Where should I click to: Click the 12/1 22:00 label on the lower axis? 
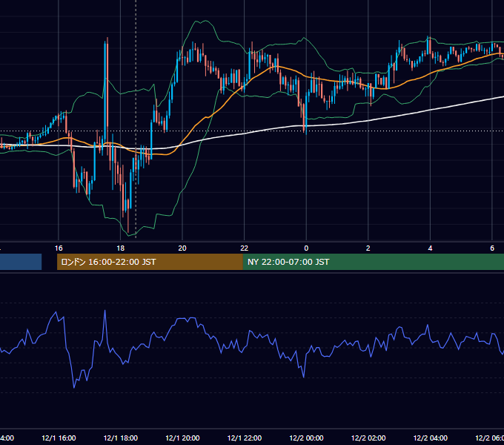click(x=245, y=438)
